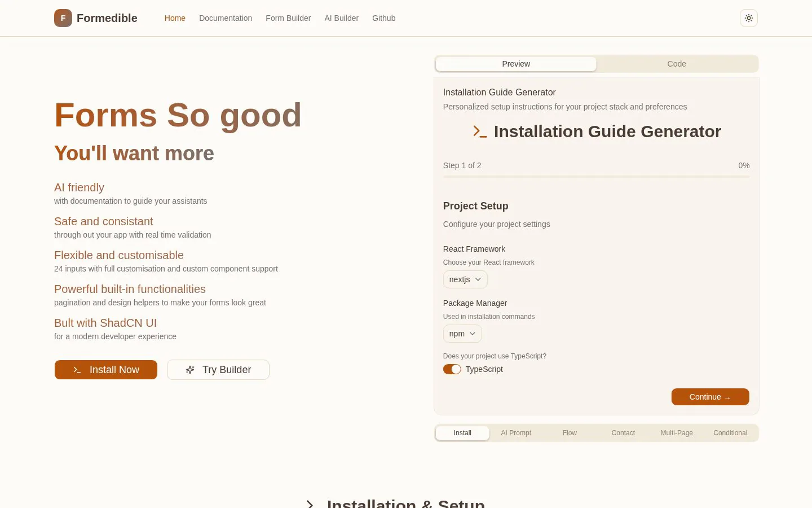
Task: Click the Continue button
Action: point(710,397)
